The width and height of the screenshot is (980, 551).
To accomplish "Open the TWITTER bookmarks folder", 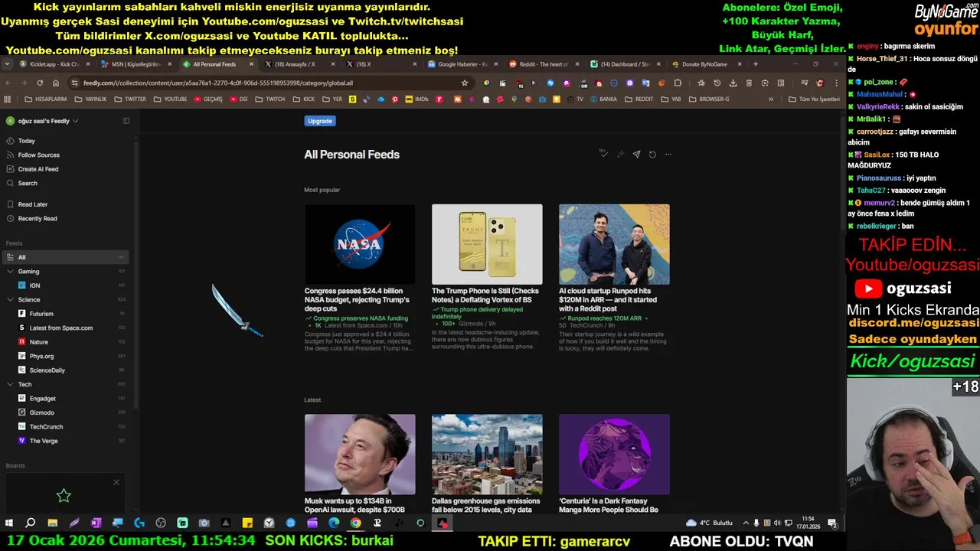I will pos(130,99).
